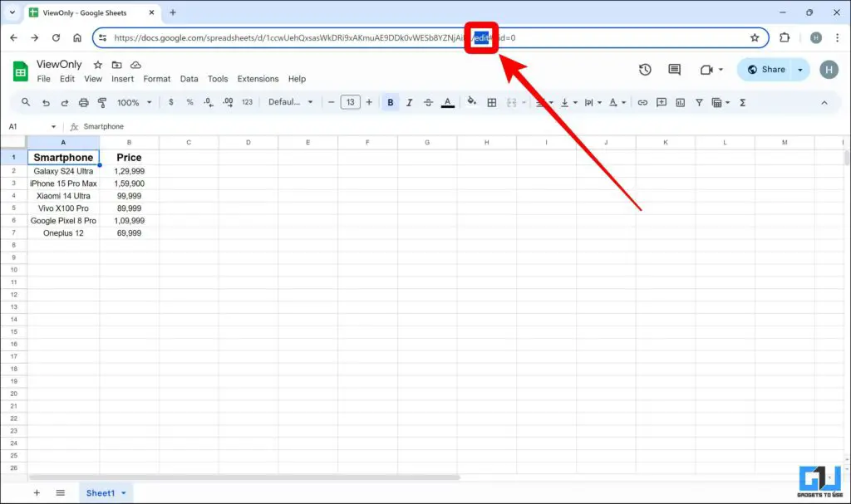Open a new browser tab
The width and height of the screenshot is (851, 504).
173,12
